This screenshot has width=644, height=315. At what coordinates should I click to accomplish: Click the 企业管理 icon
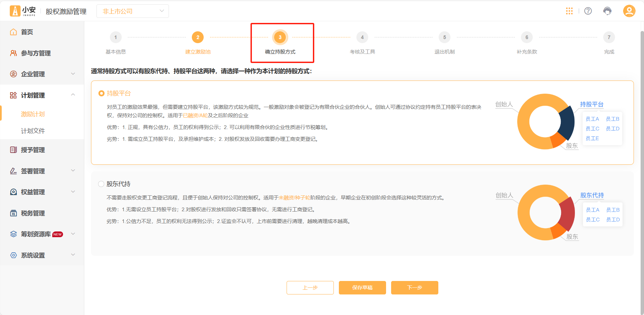tap(13, 74)
